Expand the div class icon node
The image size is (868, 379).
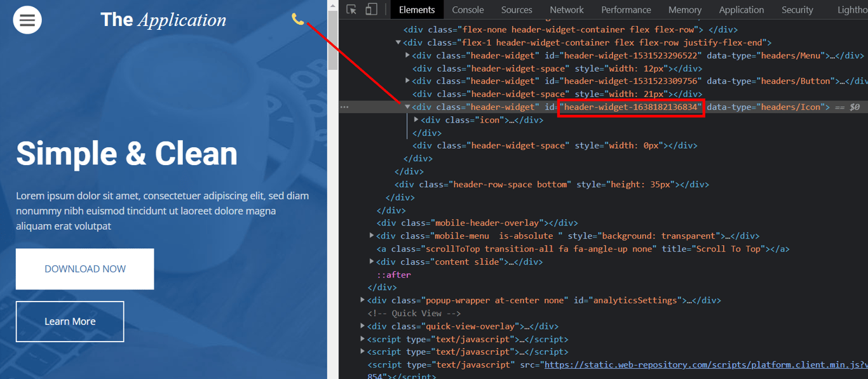pos(417,119)
